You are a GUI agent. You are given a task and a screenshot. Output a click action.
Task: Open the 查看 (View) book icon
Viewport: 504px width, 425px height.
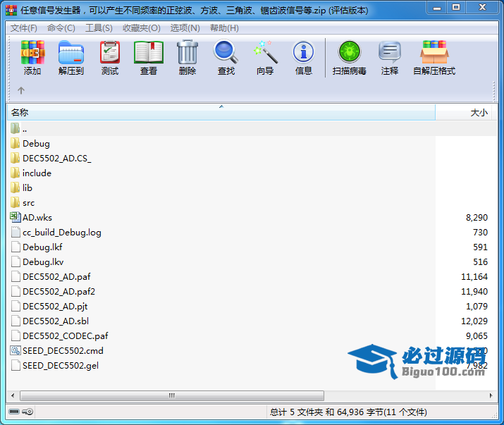[x=149, y=53]
